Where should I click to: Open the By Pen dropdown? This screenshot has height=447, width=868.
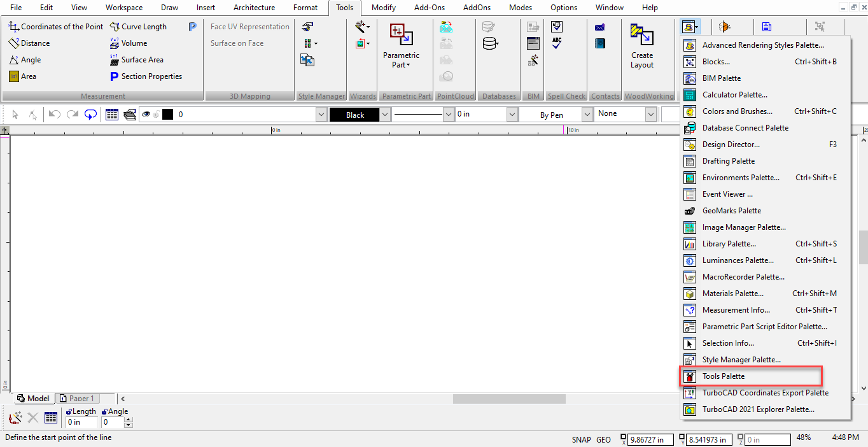tap(587, 115)
